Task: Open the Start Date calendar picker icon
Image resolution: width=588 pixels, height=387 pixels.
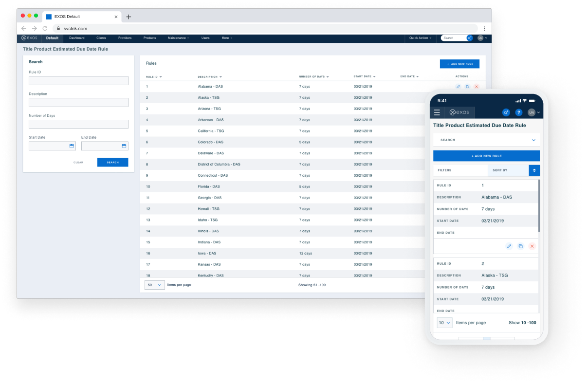Action: tap(72, 146)
